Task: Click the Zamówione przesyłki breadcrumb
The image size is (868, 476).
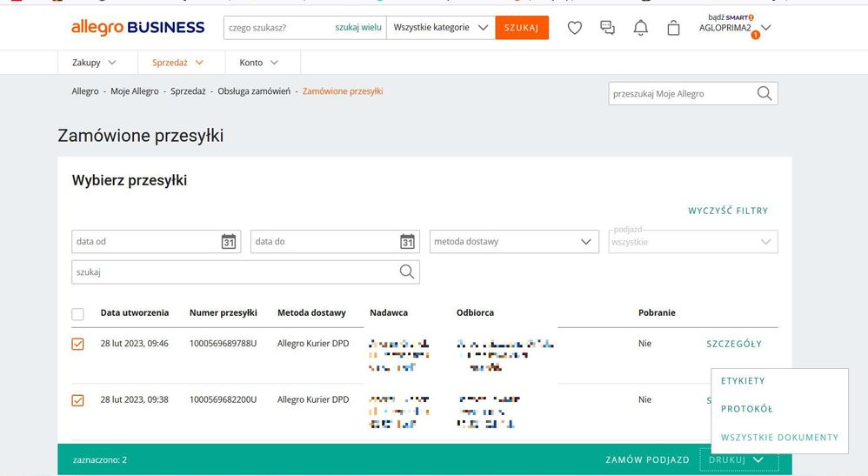Action: pos(343,91)
